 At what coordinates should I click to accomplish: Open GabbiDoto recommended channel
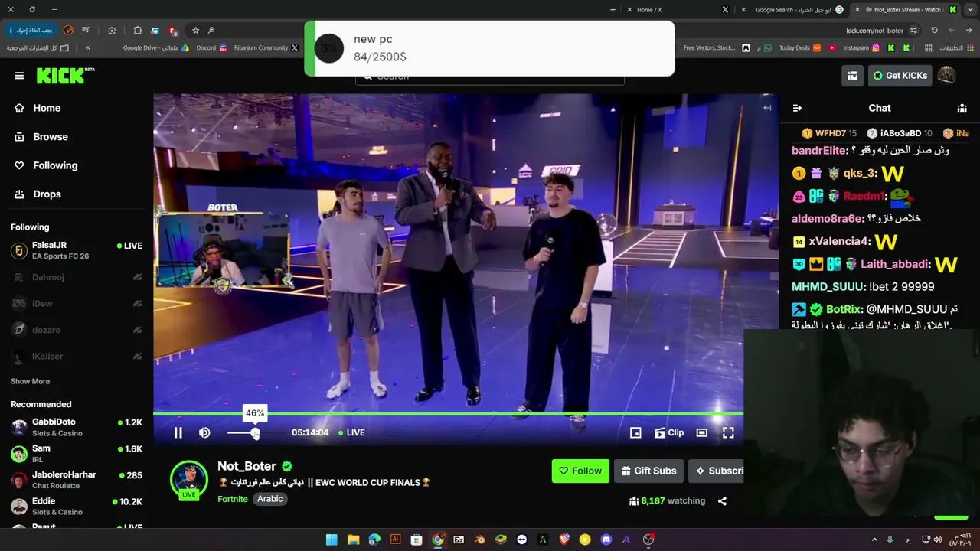tap(77, 427)
